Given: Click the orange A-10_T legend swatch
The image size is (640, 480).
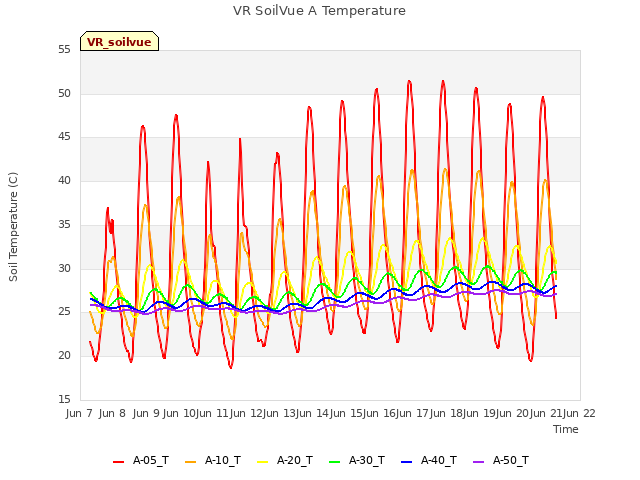Looking at the screenshot, I should pos(191,462).
